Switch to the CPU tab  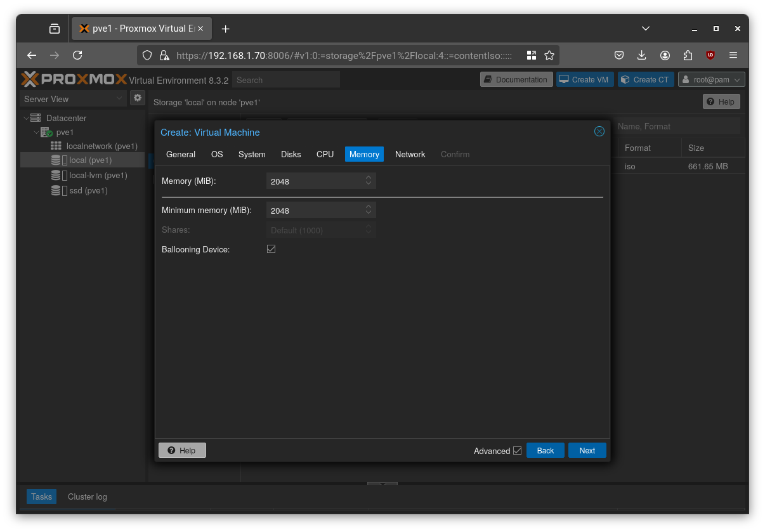[325, 154]
